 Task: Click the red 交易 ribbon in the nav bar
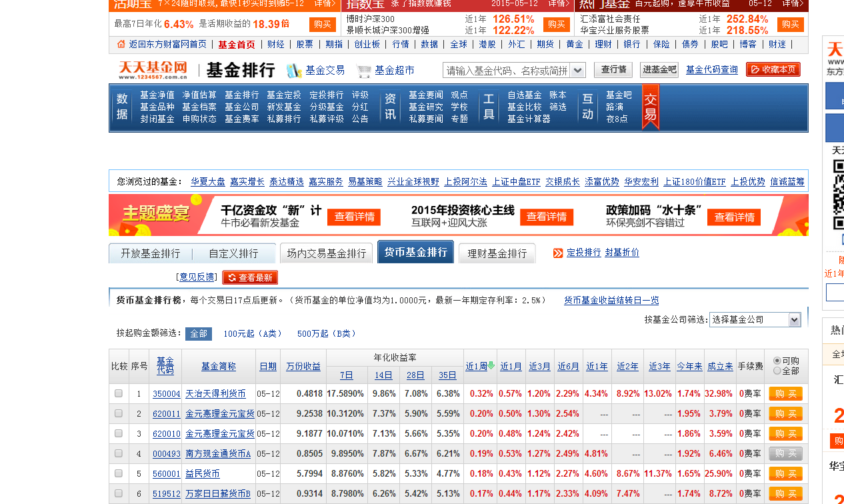pos(650,107)
